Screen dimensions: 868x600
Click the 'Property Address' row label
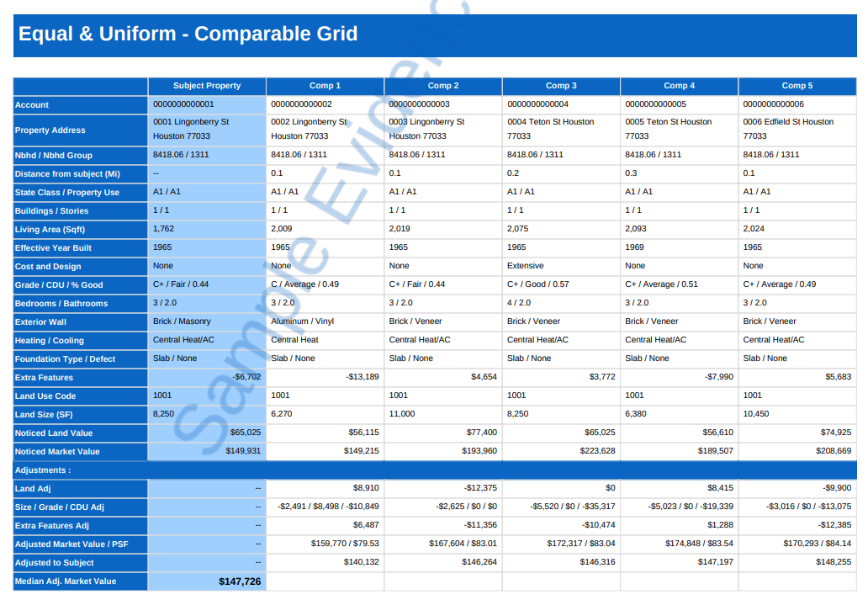[x=50, y=130]
